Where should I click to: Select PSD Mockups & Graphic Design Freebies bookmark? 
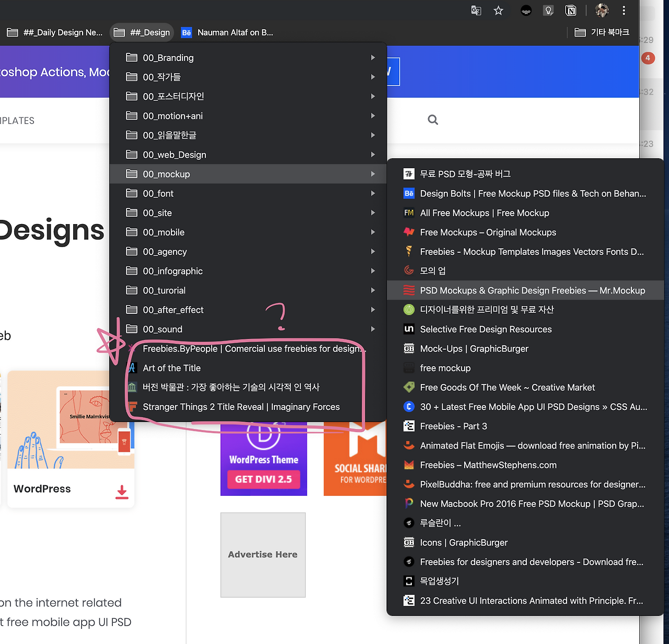click(532, 290)
